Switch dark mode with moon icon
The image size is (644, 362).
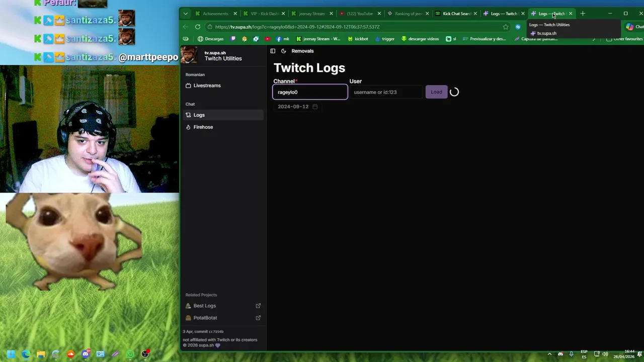click(283, 51)
